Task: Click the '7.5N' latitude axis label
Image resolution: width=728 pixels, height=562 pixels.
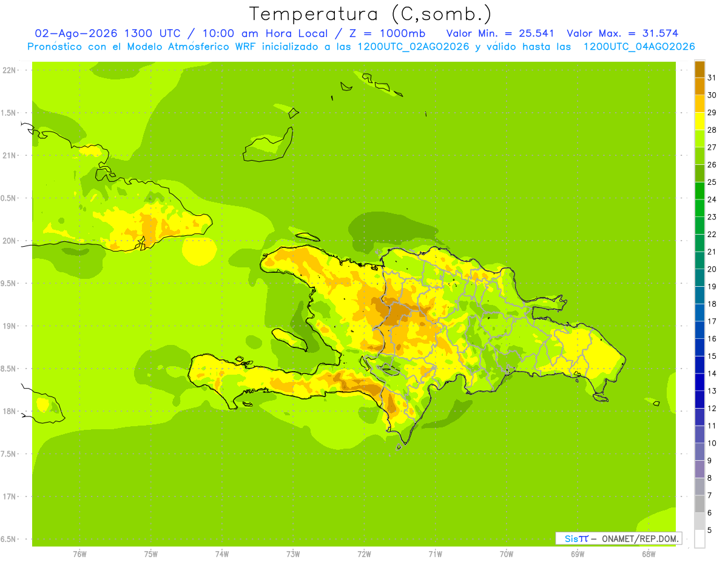Action: 9,454
